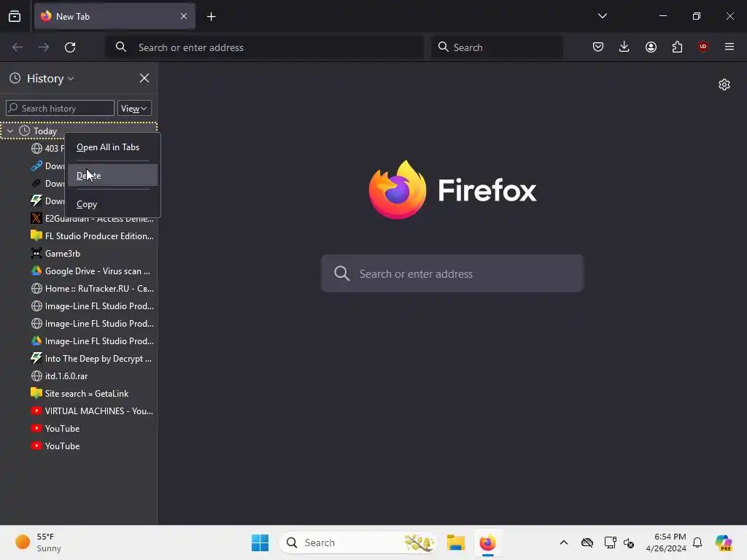This screenshot has height=560, width=747.
Task: Open File Explorer from taskbar
Action: 455,542
